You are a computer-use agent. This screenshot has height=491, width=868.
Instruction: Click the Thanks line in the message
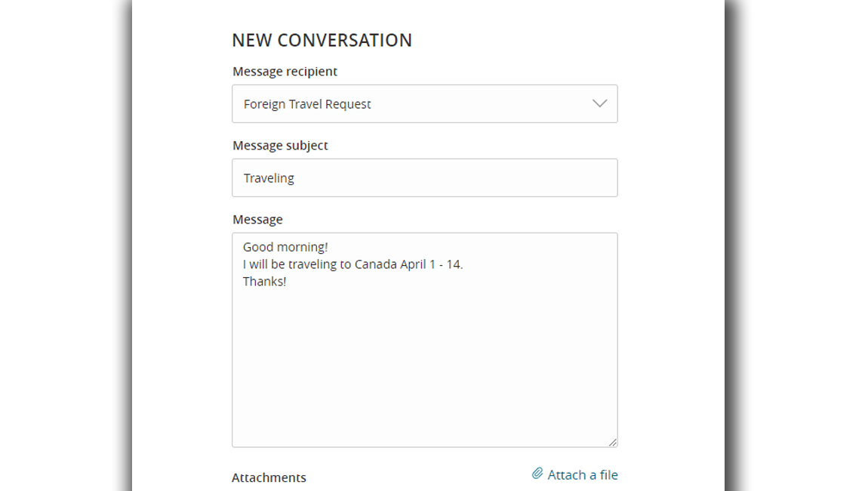(x=264, y=280)
